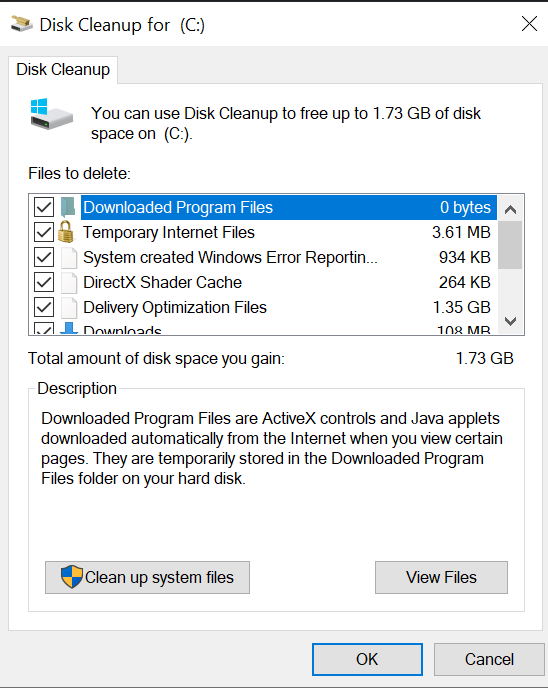Viewport: 548px width, 688px height.
Task: Uncheck the Delivery Optimization Files checkbox
Action: point(44,307)
